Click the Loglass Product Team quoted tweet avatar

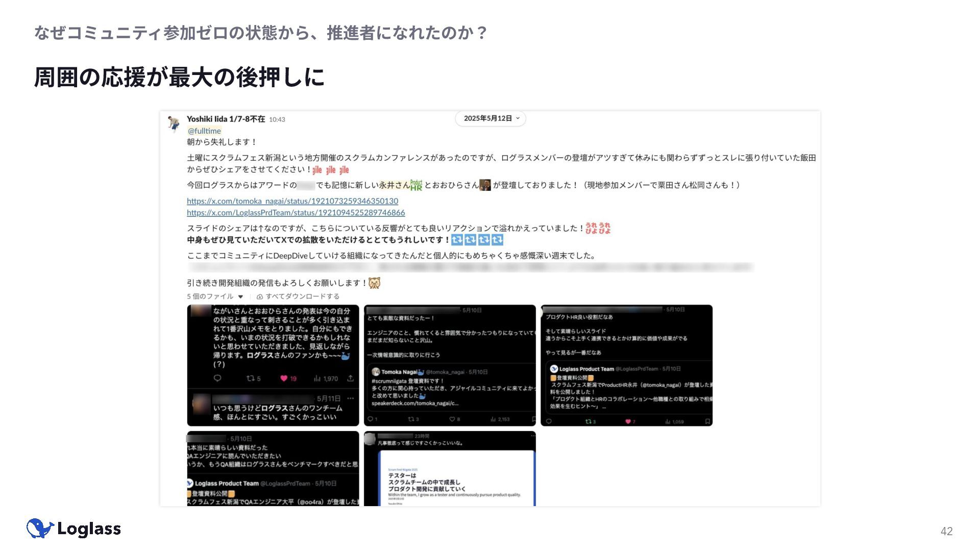click(554, 369)
